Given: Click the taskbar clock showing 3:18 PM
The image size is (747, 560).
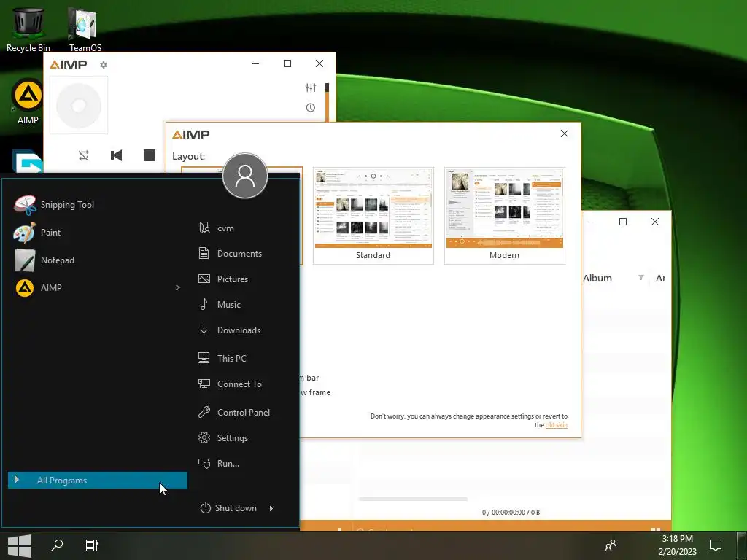Looking at the screenshot, I should (678, 545).
